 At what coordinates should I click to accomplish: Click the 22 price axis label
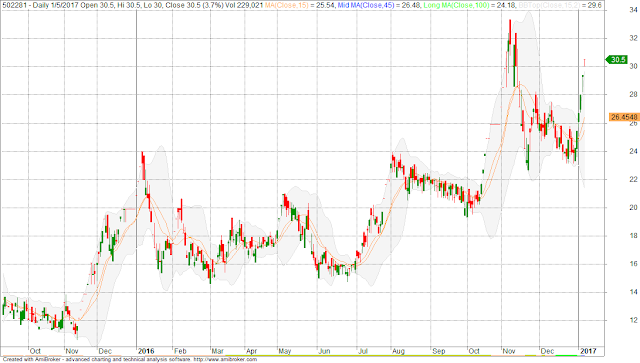[x=633, y=179]
